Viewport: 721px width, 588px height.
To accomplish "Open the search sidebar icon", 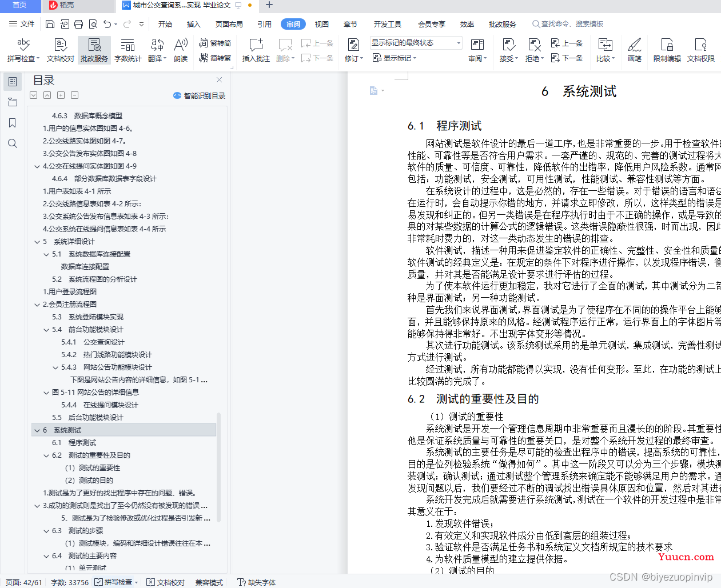I will click(13, 143).
